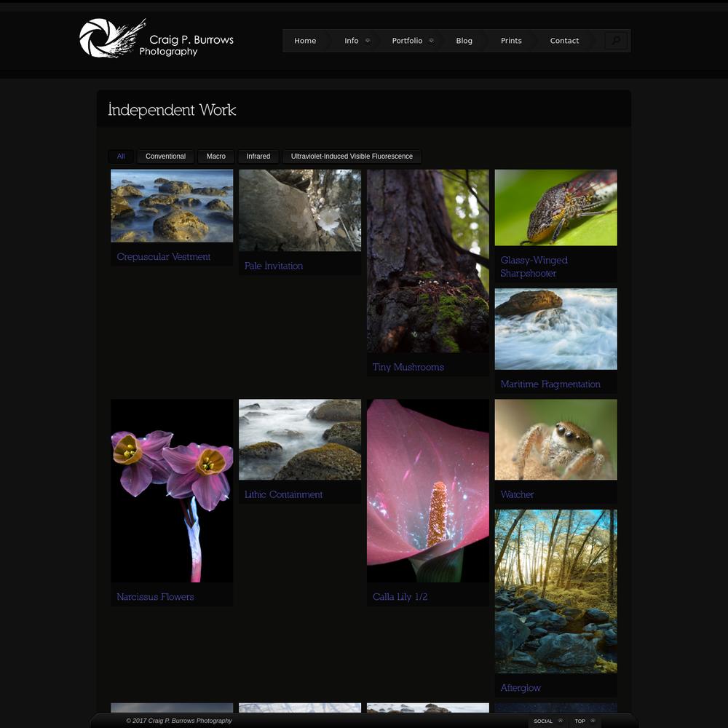Filter by Ultraviolet-Induced Visible Fluorescence
728x728 pixels.
[352, 157]
